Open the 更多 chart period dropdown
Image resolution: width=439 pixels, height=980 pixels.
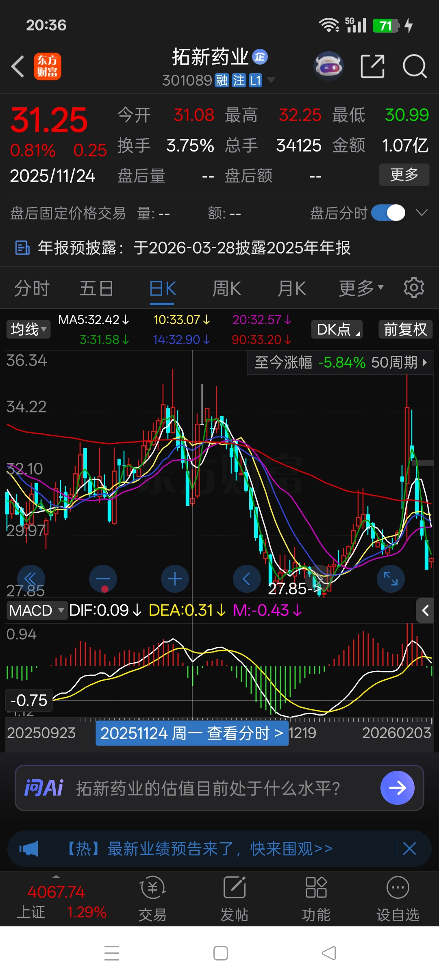pyautogui.click(x=361, y=288)
